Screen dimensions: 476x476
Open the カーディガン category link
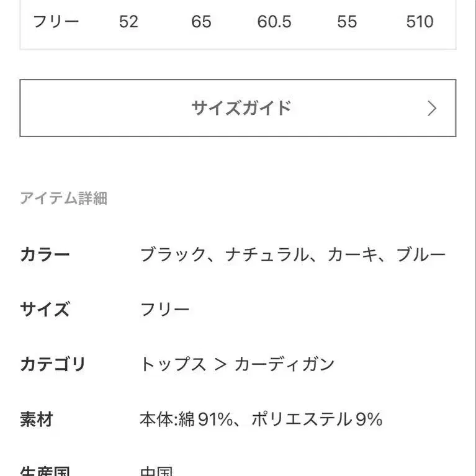284,364
